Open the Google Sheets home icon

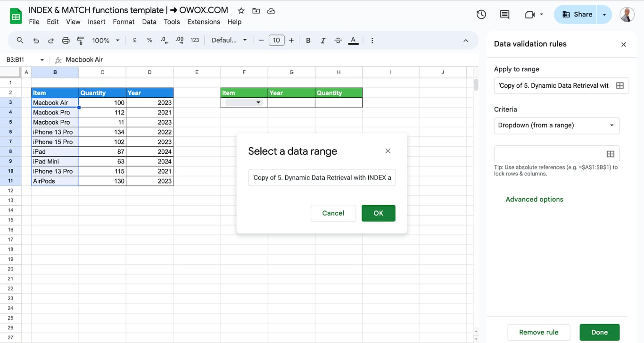(x=16, y=16)
